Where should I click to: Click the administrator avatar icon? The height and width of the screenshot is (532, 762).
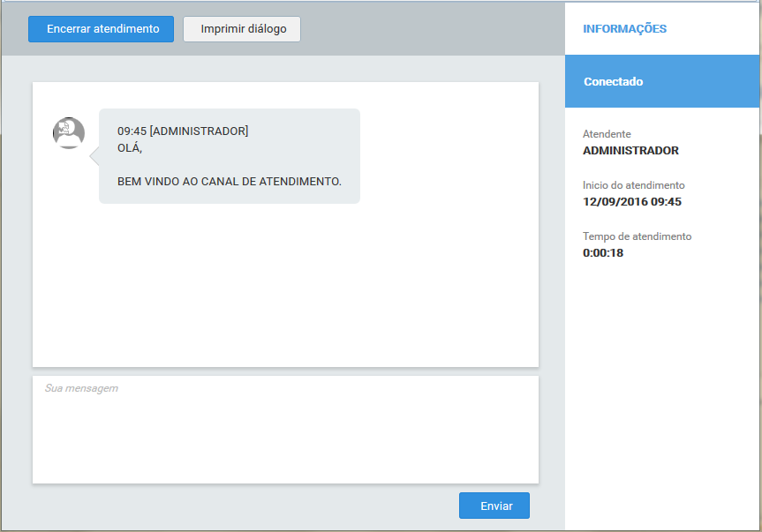click(69, 133)
